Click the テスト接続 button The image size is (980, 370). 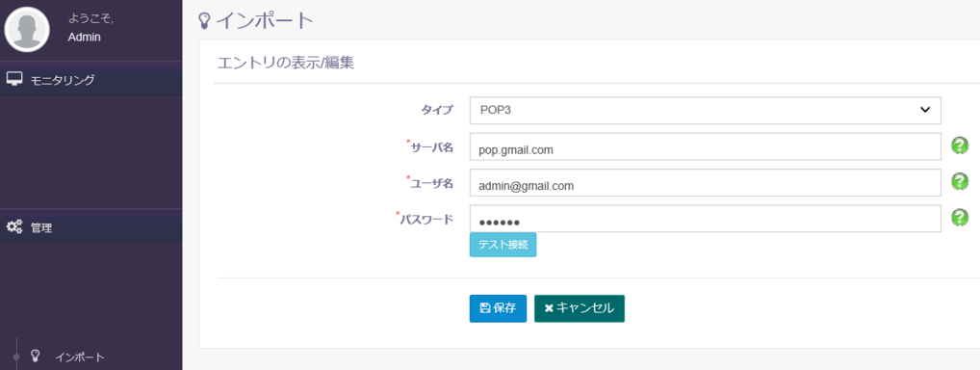(x=503, y=245)
